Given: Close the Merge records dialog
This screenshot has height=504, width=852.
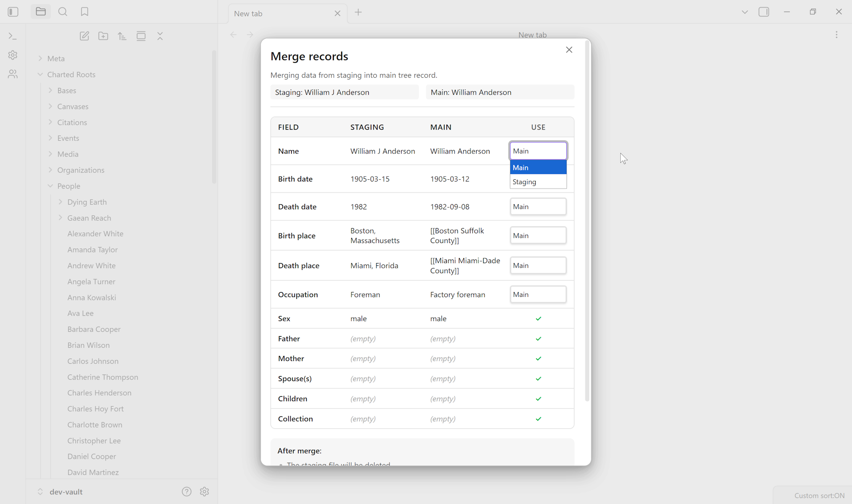Looking at the screenshot, I should pos(569,50).
